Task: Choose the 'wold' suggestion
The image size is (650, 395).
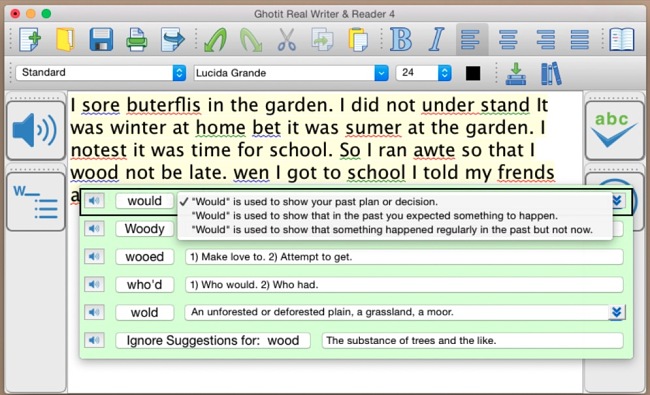Action: coord(144,312)
